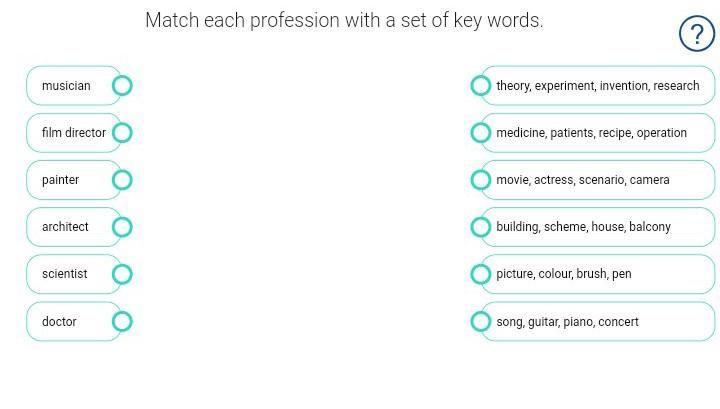Select the doctor connector circle
The height and width of the screenshot is (409, 720).
122,322
